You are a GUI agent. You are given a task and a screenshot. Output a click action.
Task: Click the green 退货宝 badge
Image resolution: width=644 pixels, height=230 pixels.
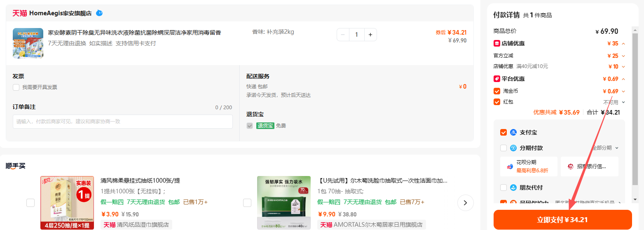[265, 126]
